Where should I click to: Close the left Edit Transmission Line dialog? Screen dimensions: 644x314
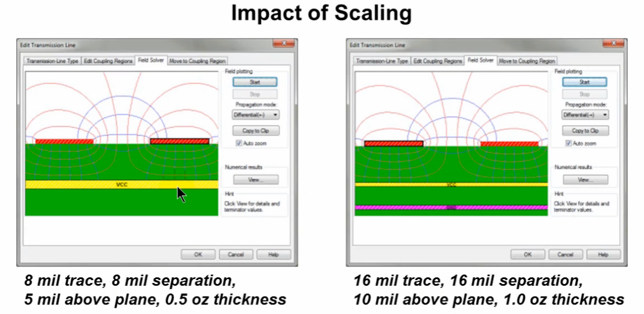pos(284,44)
